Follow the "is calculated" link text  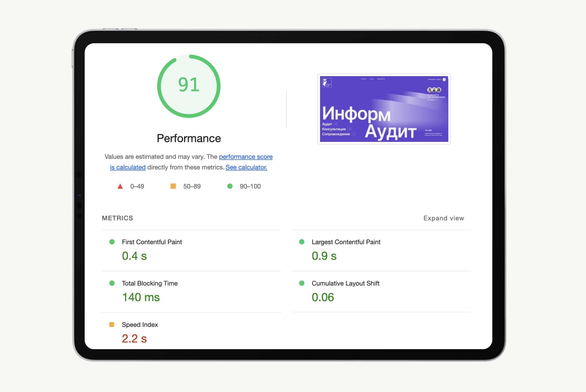tap(127, 167)
